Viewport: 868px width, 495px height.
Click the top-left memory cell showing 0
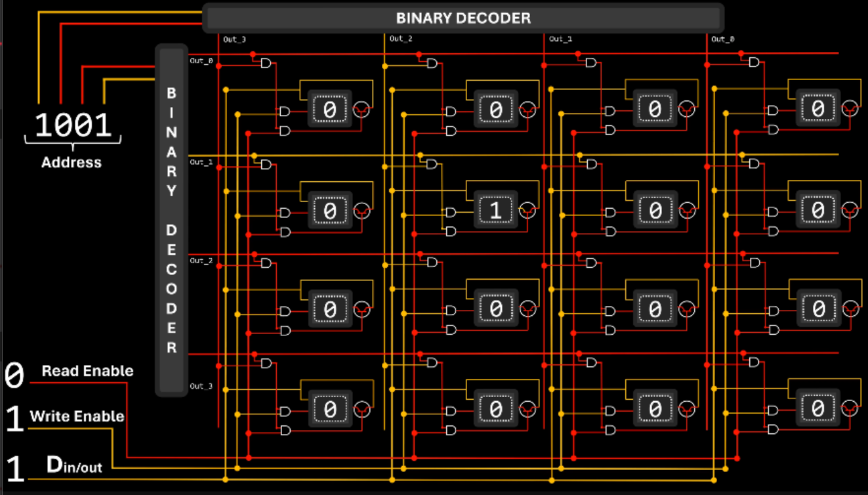point(330,110)
